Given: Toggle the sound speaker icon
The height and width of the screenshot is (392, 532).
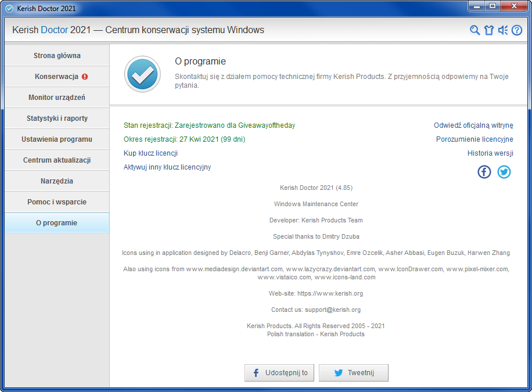Looking at the screenshot, I should click(503, 30).
